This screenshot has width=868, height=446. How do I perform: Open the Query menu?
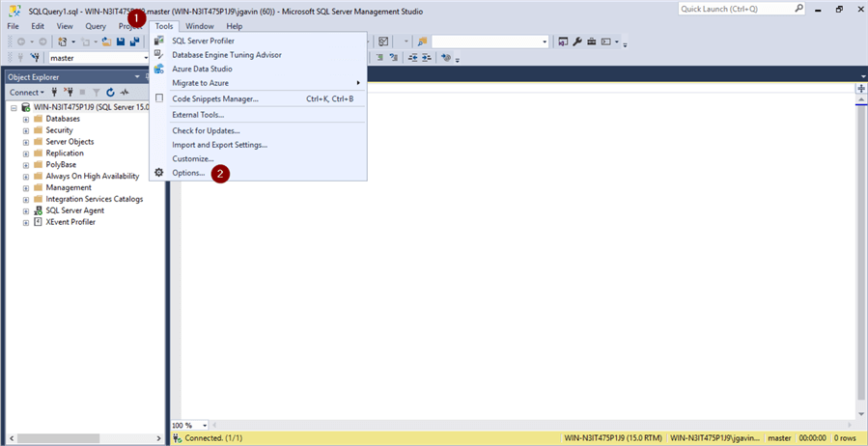(x=96, y=26)
